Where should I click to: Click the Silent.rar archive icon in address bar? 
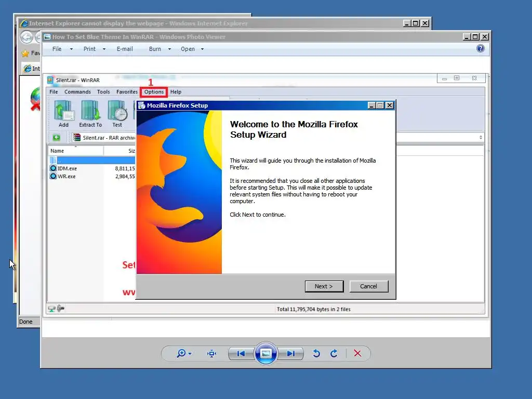77,137
